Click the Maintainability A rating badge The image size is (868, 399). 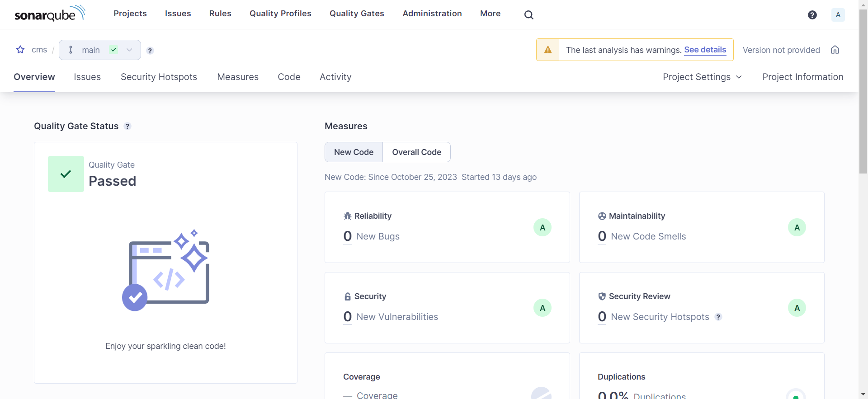[797, 227]
